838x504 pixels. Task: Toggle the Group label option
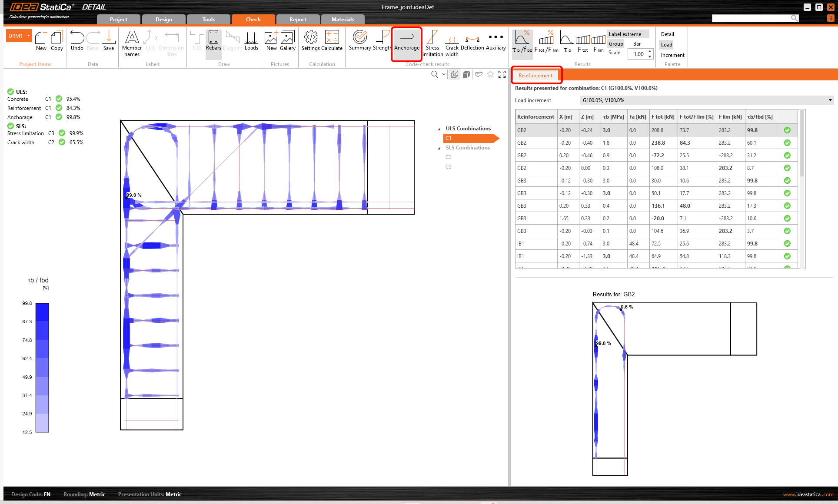pyautogui.click(x=615, y=44)
